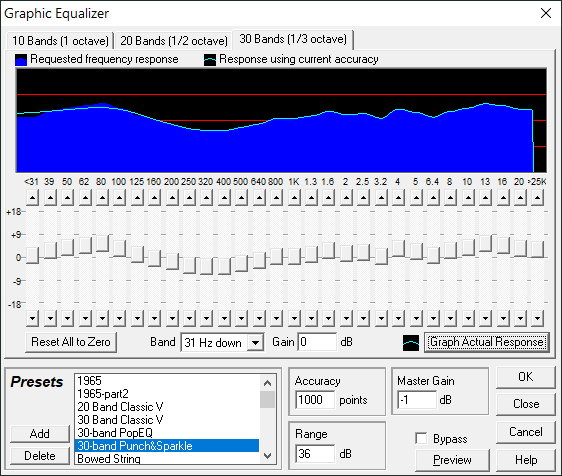Screen dimensions: 562x476
Task: Click the cyan Response using current accuracy swatch
Action: pyautogui.click(x=210, y=60)
